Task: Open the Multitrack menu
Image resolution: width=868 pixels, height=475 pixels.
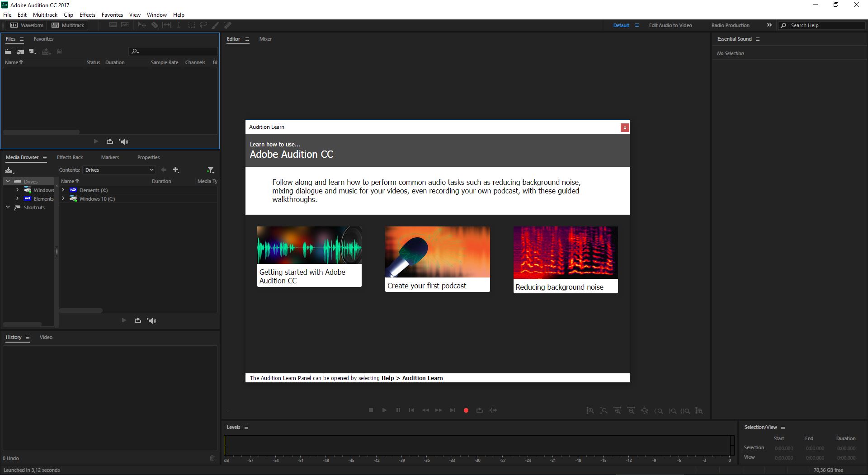Action: pos(45,15)
